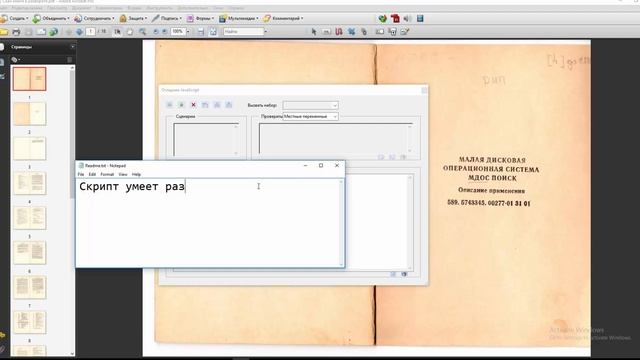
Task: Go to previous page arrow
Action: [x=69, y=32]
